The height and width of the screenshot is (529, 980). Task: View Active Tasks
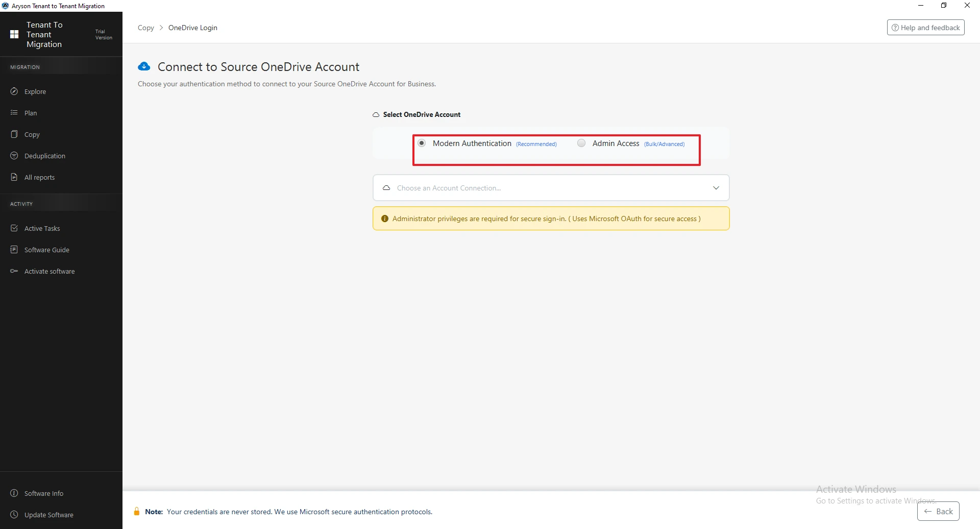[61, 228]
